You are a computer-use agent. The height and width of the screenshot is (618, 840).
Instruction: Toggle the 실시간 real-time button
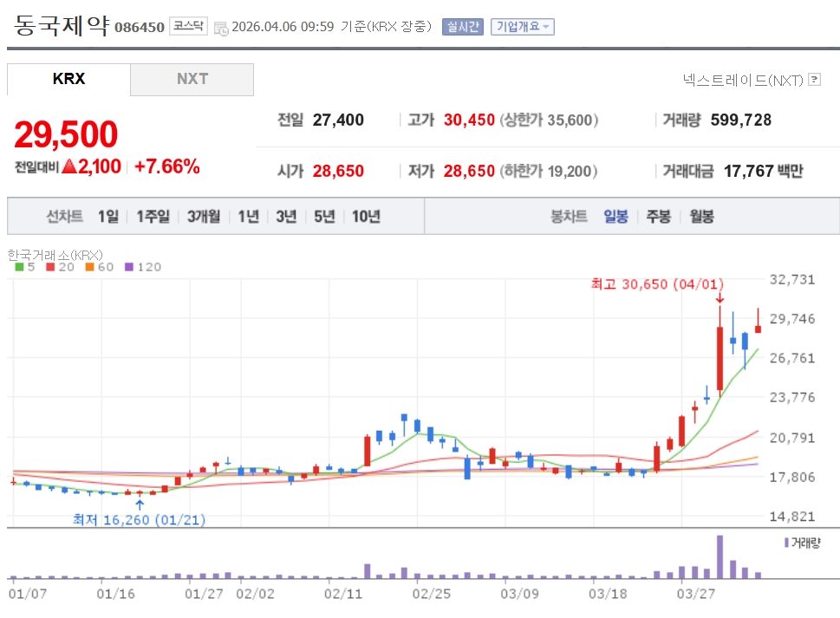pyautogui.click(x=462, y=27)
